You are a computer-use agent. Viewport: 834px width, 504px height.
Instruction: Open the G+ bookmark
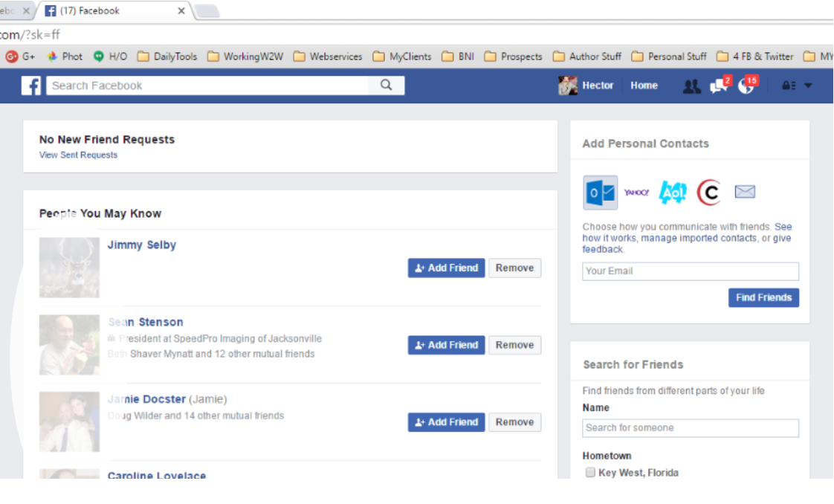pyautogui.click(x=20, y=56)
